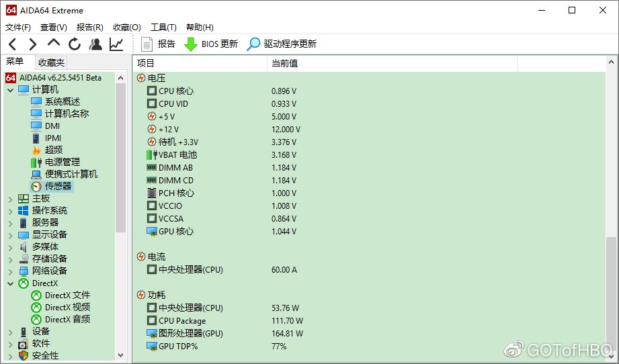This screenshot has width=619, height=364.
Task: Click the 驱动程序更新 button
Action: pos(282,44)
